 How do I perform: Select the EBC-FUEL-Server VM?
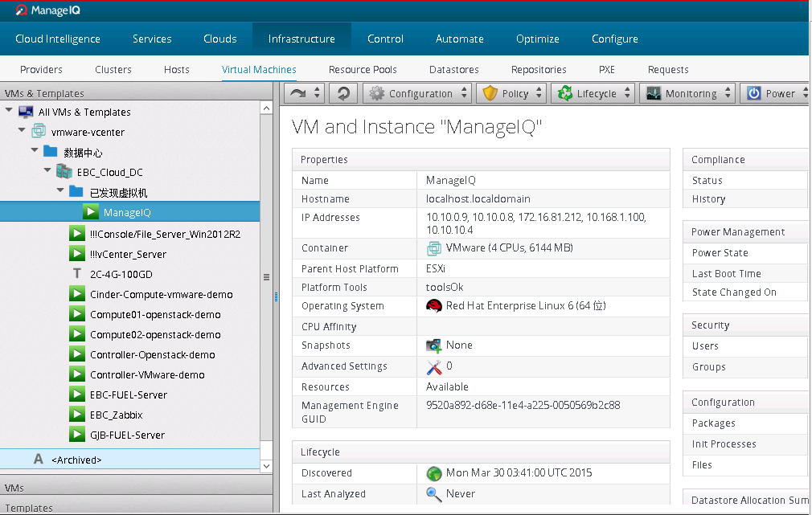[129, 395]
